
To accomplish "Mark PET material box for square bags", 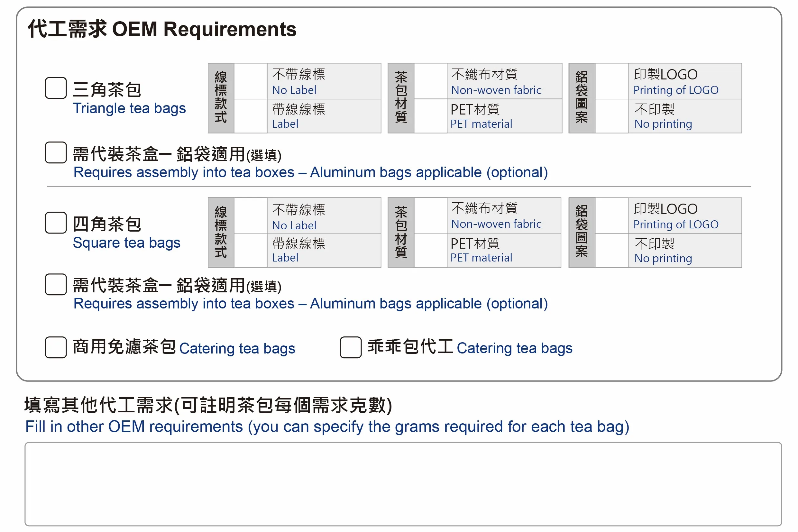I will [x=431, y=250].
